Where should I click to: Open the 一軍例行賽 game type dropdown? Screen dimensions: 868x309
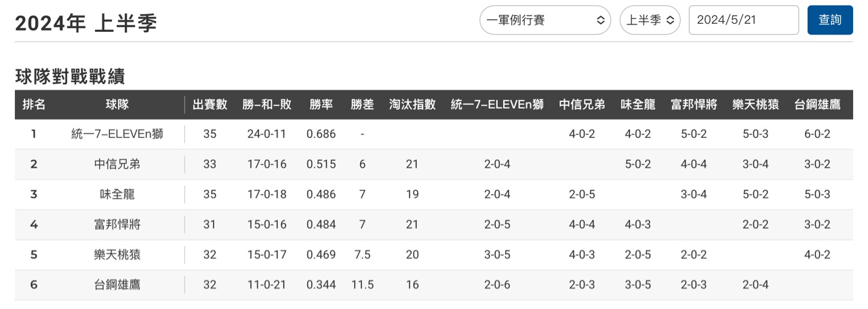[545, 20]
